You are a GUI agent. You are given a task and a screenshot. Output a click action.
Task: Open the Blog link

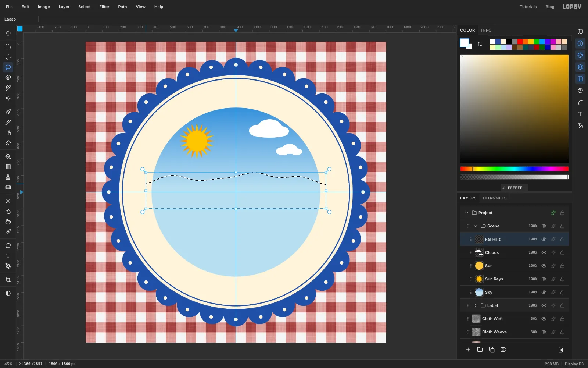click(550, 7)
